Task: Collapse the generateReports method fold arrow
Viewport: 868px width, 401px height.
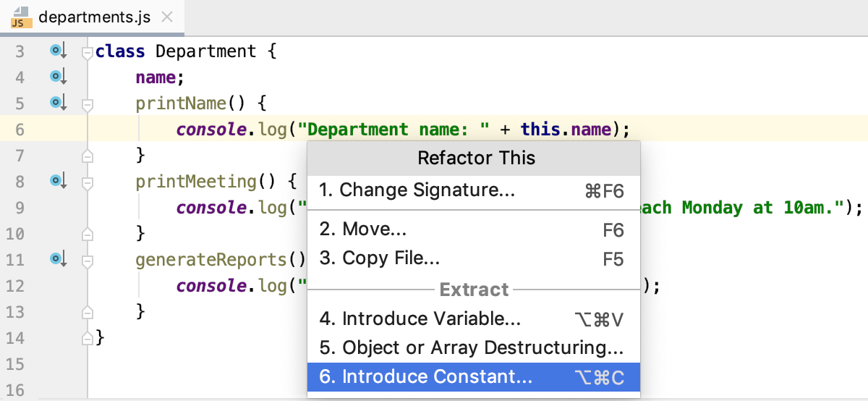Action: point(88,261)
